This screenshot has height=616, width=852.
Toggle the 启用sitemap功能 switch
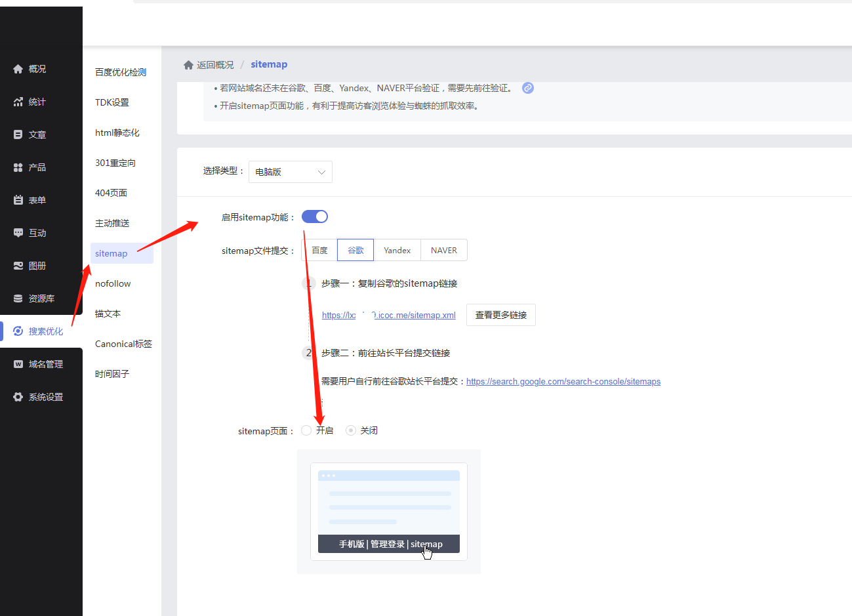coord(315,216)
